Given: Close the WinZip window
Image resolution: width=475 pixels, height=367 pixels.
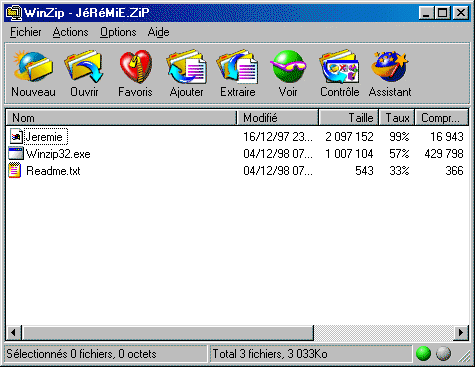Looking at the screenshot, I should pyautogui.click(x=461, y=13).
